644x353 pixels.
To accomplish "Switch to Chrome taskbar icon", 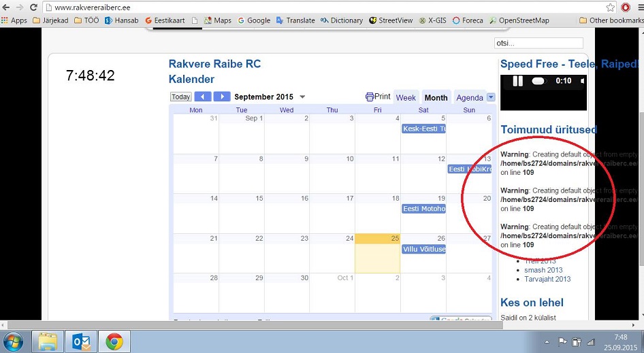I will 114,341.
